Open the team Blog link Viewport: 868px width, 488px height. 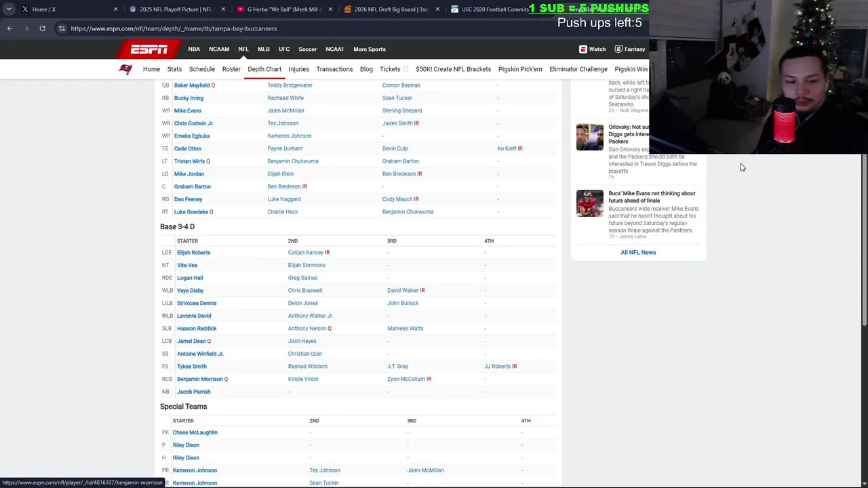click(366, 69)
